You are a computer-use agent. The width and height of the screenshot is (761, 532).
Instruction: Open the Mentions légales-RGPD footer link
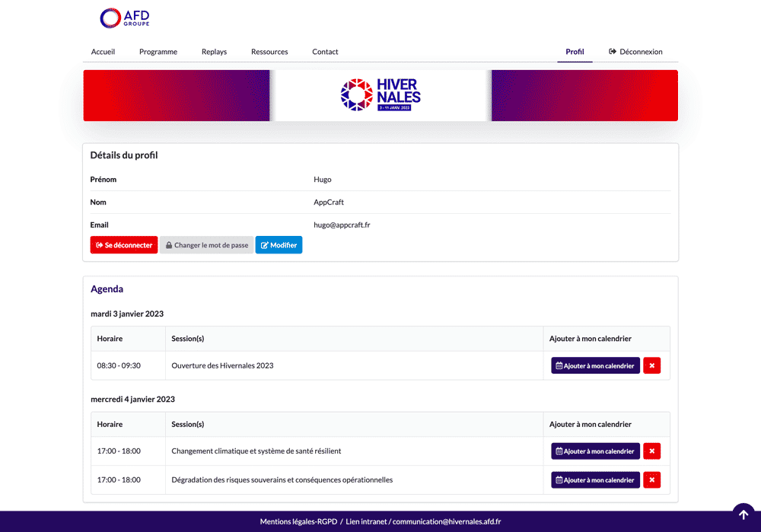(x=298, y=522)
